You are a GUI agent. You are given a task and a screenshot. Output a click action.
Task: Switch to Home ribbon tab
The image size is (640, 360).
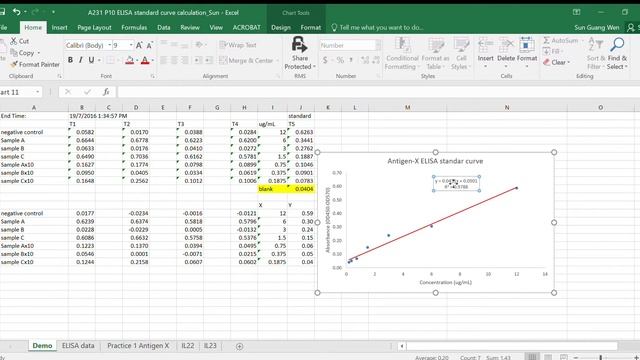33,27
